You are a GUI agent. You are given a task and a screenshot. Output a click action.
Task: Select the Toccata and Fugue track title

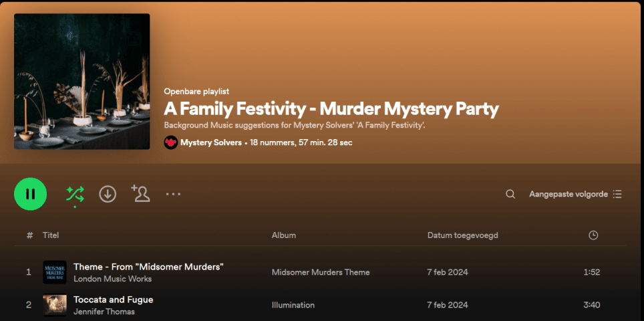114,300
